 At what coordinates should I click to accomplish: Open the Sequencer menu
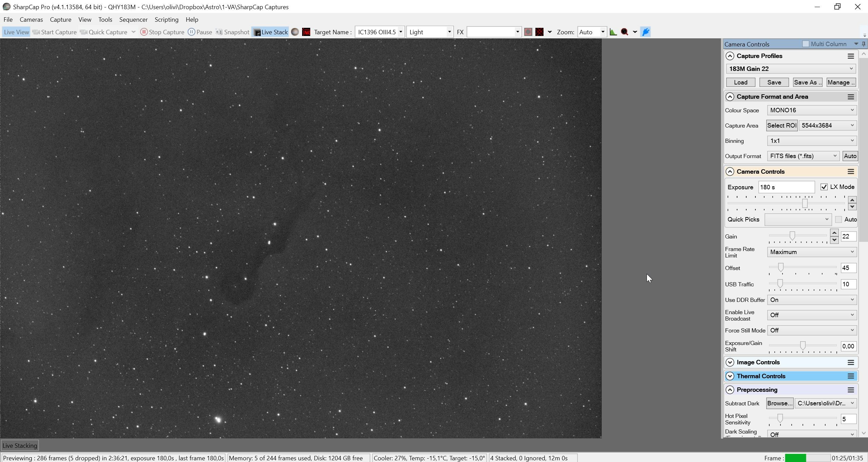click(x=133, y=20)
